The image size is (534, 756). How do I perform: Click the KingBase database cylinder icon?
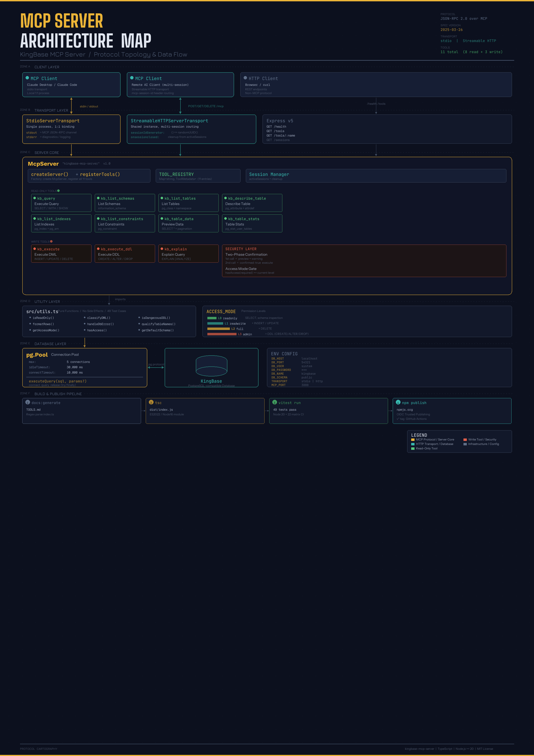coord(212,366)
